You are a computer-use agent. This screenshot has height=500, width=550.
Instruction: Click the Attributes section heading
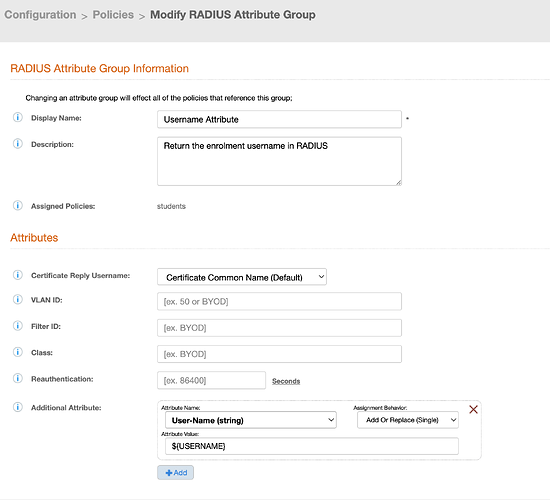(34, 238)
